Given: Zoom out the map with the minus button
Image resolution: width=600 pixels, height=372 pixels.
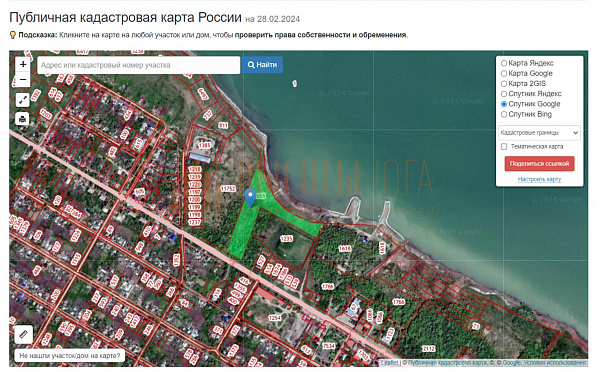Looking at the screenshot, I should click(23, 80).
